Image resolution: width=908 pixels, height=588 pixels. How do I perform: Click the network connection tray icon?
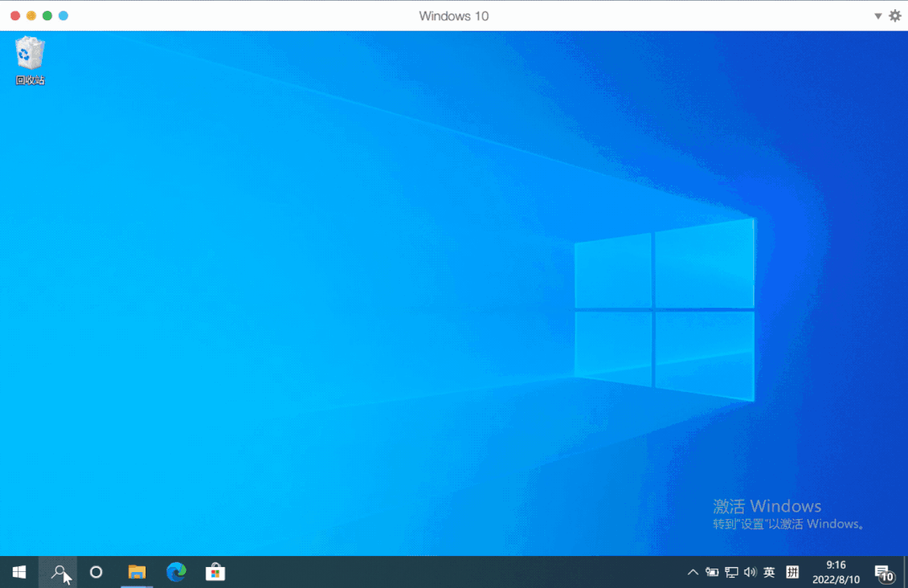tap(731, 572)
